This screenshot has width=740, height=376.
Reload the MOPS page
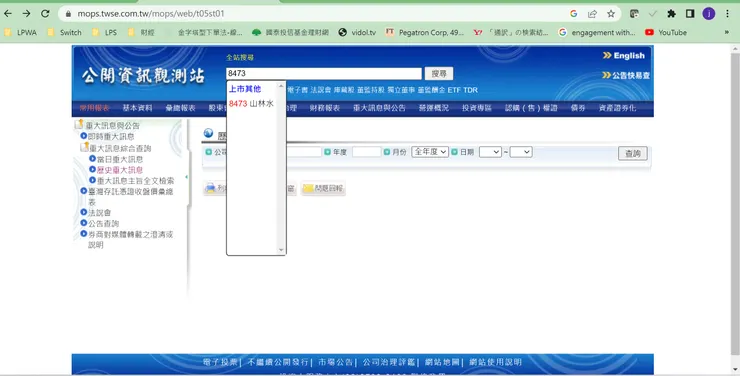pos(45,14)
